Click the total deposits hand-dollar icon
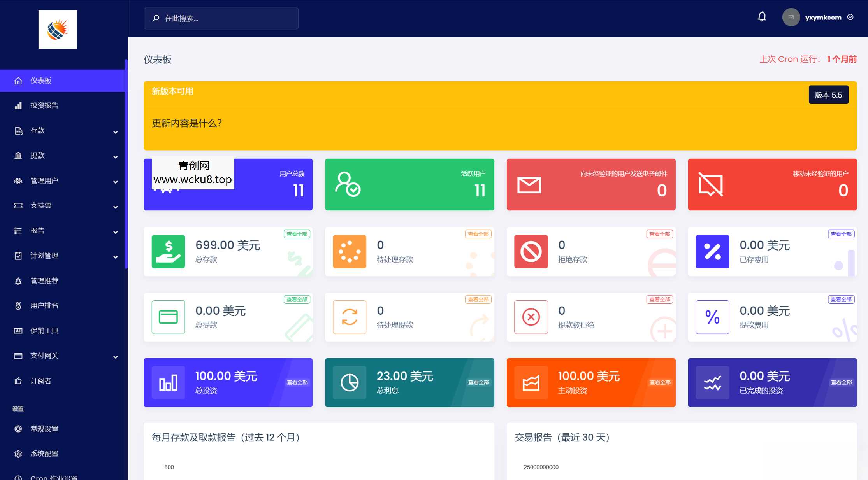The height and width of the screenshot is (480, 868). 168,252
